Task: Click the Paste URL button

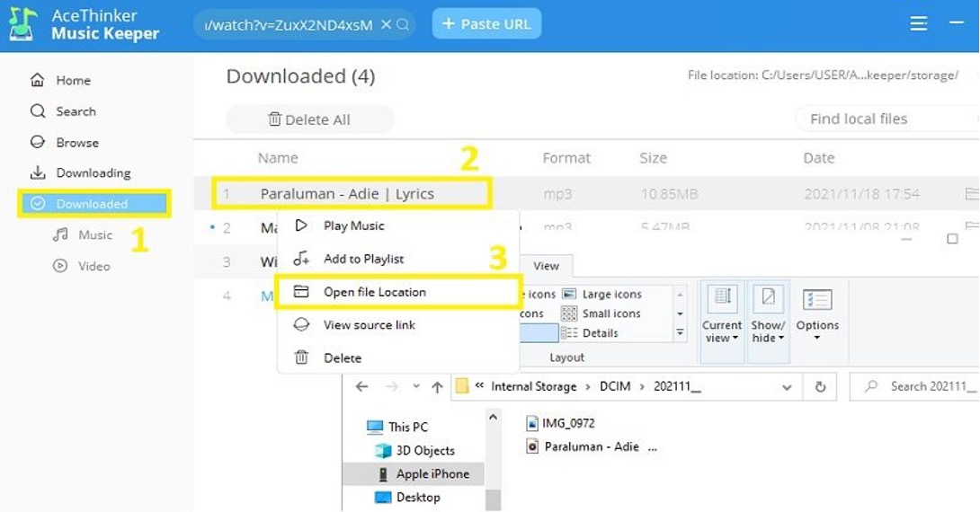Action: (486, 23)
